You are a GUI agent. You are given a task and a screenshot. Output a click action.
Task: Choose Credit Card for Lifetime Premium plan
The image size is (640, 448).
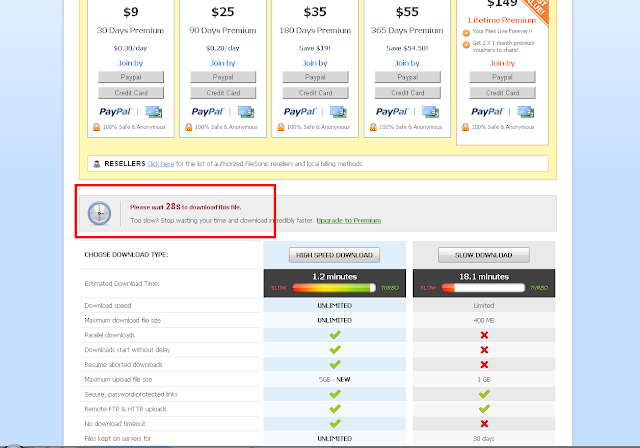[x=502, y=93]
